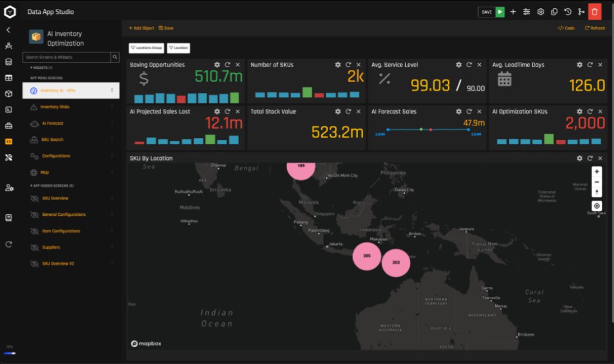Image resolution: width=614 pixels, height=364 pixels.
Task: Refresh the SKU By Location map widget
Action: [x=590, y=158]
